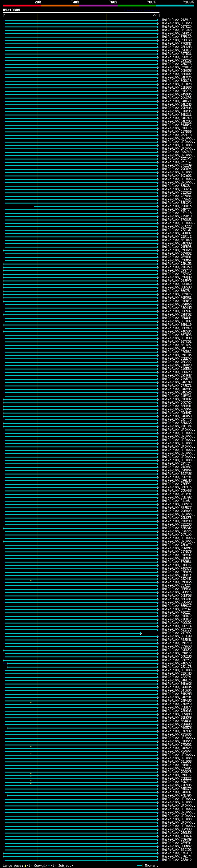Select the UniRef100_Q10BT5 label

pos(177,379)
